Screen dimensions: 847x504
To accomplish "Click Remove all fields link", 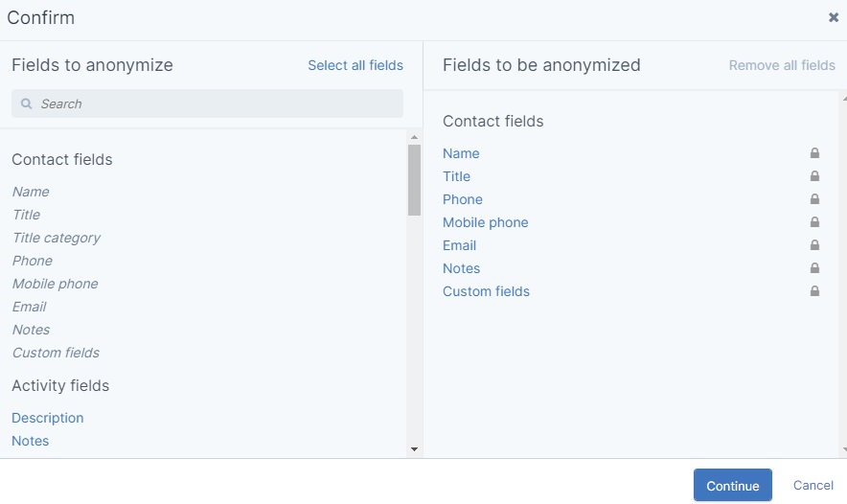I will pyautogui.click(x=782, y=65).
